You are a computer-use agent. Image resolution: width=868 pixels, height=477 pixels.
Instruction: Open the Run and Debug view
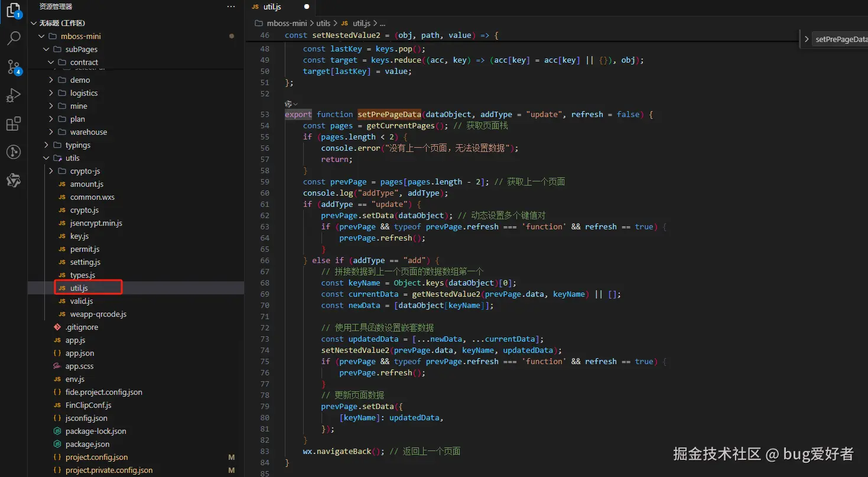14,95
